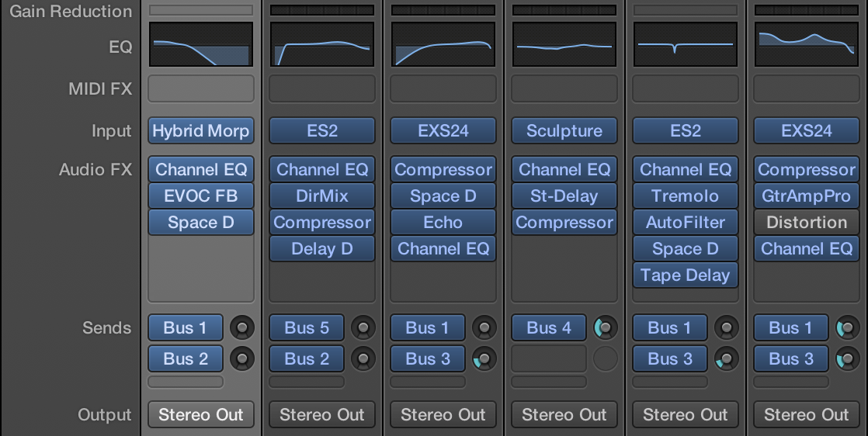Screen dimensions: 868x436
Task: Open Space D above Echo
Action: (x=443, y=196)
